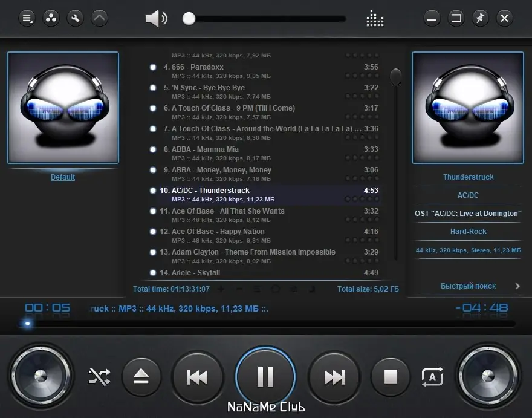The image size is (532, 418).
Task: Toggle the marker for 14. Adele - Skyfall
Action: 153,272
